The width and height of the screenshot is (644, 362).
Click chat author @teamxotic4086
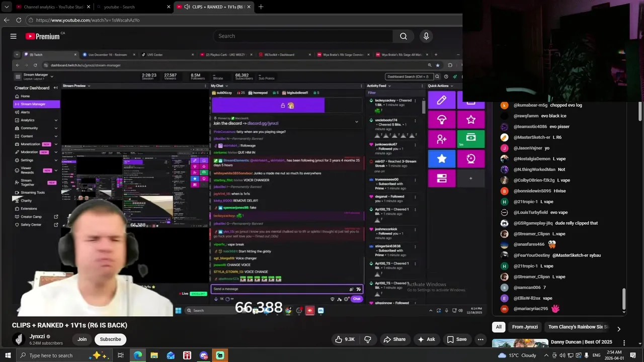pos(530,127)
